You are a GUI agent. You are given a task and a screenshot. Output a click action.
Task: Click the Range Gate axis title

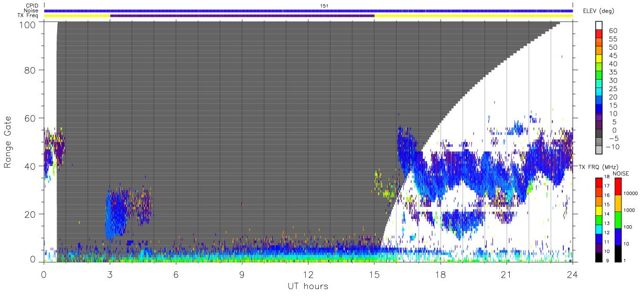8,142
